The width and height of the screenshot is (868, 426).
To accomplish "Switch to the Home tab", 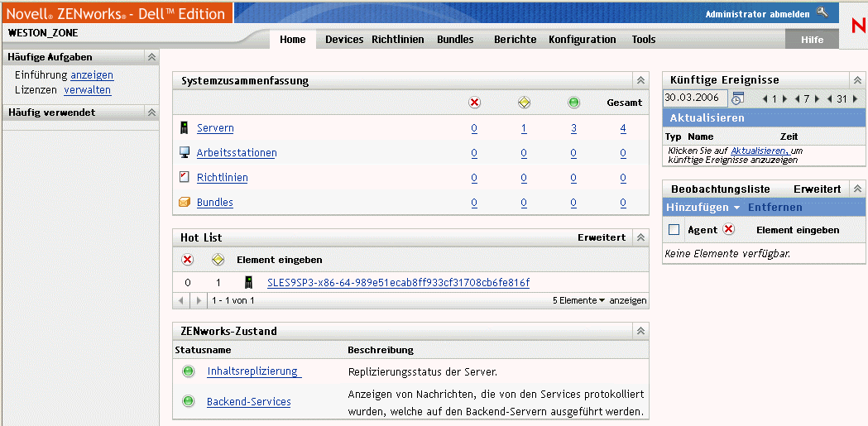I will tap(293, 39).
